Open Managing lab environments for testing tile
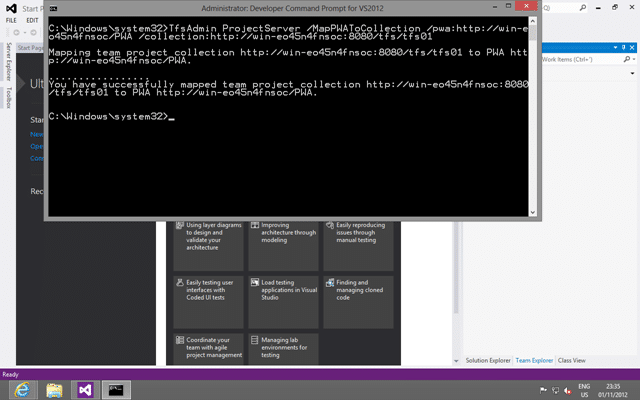This screenshot has height=400, width=640. [x=283, y=349]
